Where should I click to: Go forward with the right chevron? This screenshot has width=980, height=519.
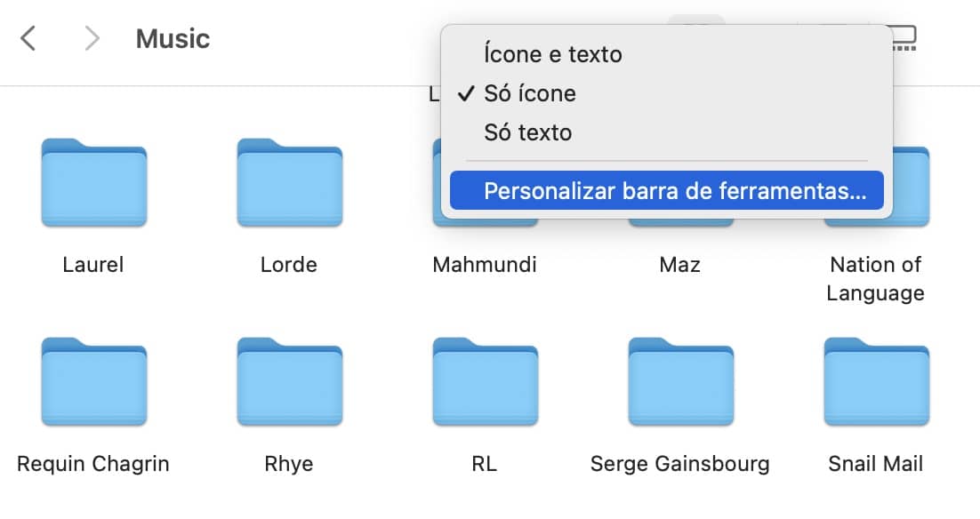click(91, 39)
